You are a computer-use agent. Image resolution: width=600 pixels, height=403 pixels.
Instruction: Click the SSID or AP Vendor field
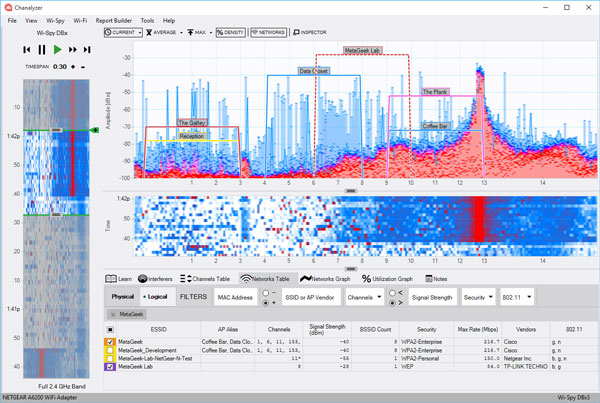click(x=311, y=297)
